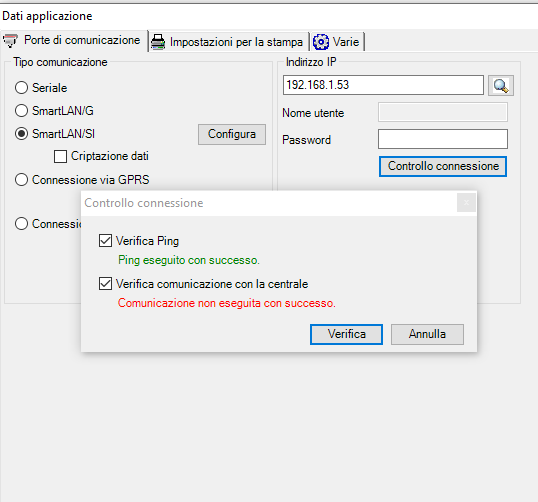This screenshot has width=538, height=502.
Task: Uncheck the Verifica Ping checkbox
Action: pyautogui.click(x=105, y=241)
